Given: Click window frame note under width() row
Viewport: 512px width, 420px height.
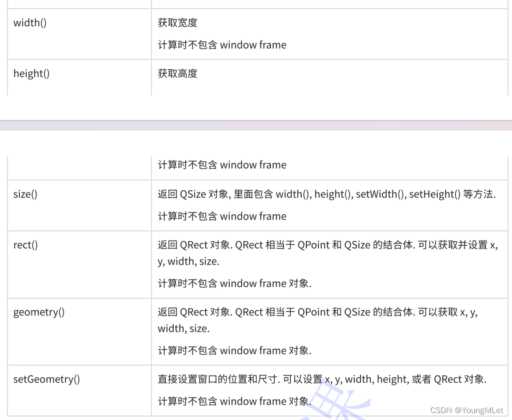Looking at the screenshot, I should tap(222, 45).
